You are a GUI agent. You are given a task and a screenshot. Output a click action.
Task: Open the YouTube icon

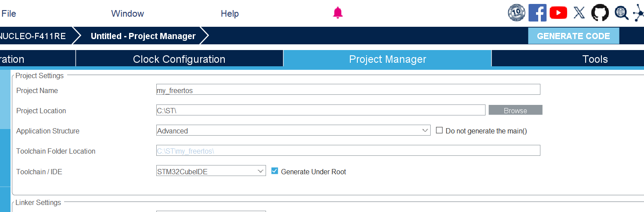[558, 13]
